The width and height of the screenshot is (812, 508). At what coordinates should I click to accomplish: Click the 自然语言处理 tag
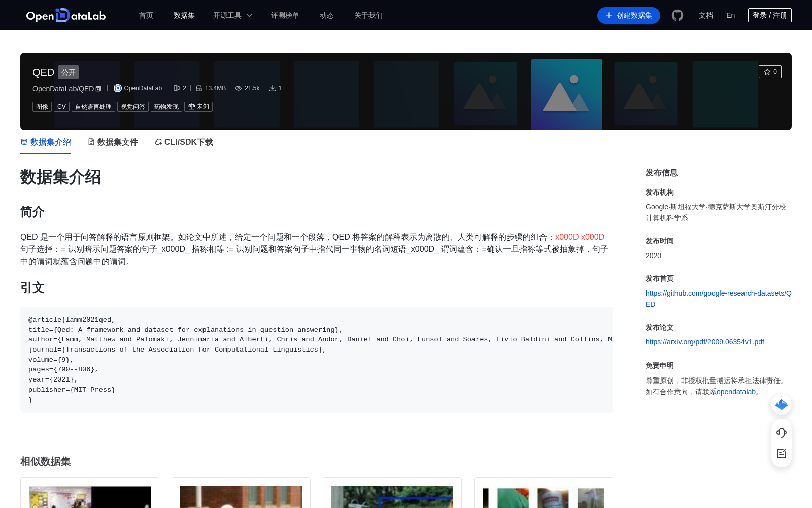pos(93,107)
